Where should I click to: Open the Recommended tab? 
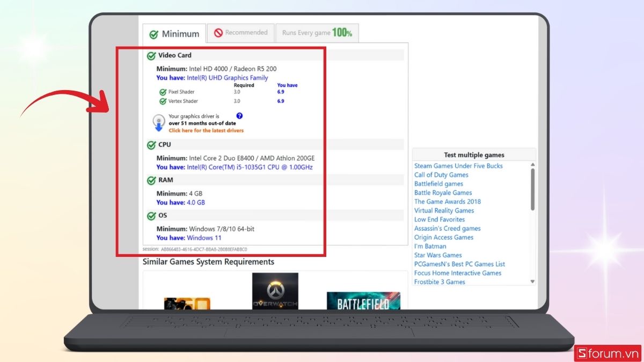tap(240, 33)
